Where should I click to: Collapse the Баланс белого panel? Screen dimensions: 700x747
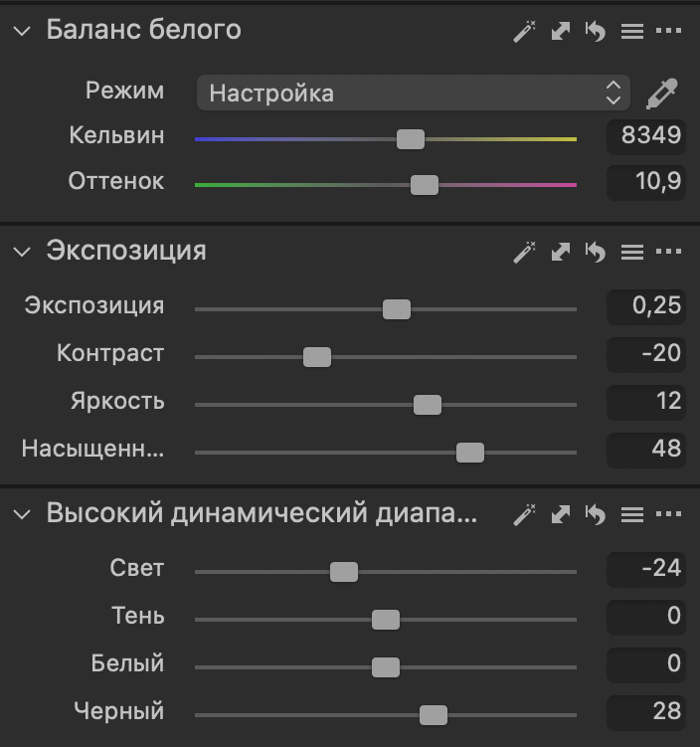point(23,31)
